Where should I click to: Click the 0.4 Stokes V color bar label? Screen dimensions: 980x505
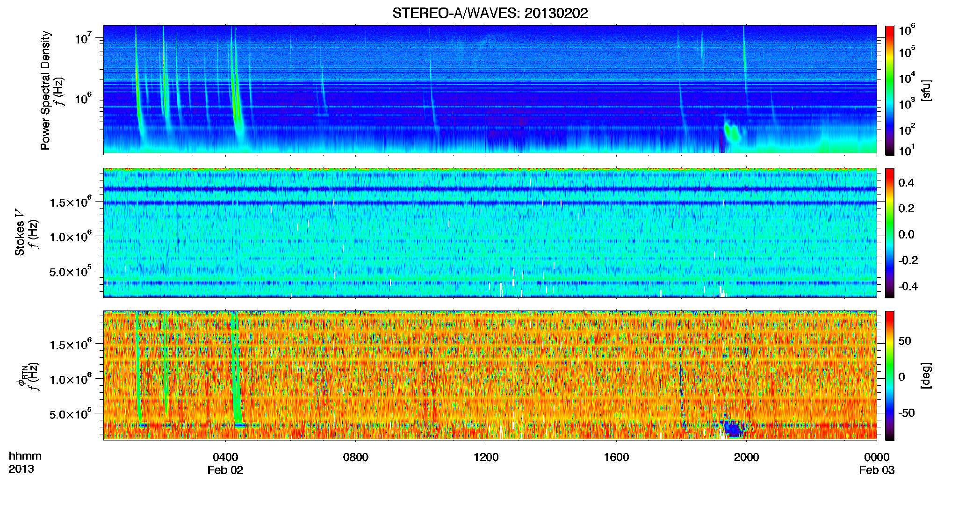tap(906, 183)
